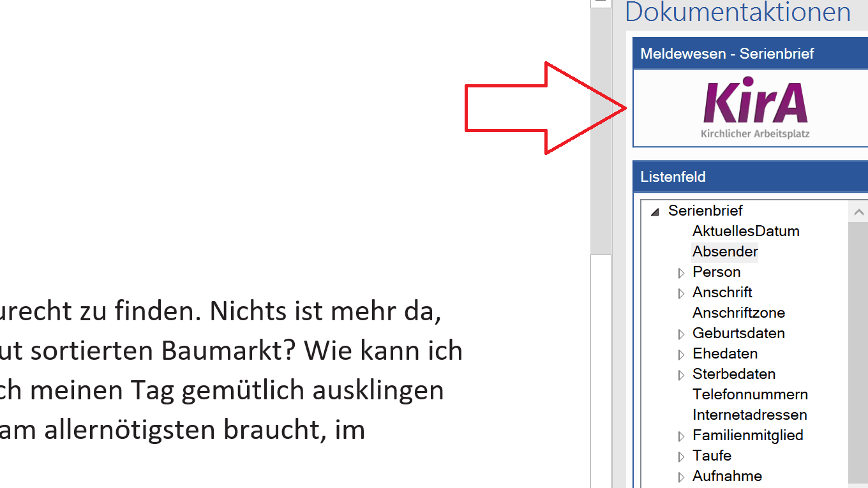Select the Person tree item label
Image resolution: width=868 pixels, height=488 pixels.
(717, 272)
